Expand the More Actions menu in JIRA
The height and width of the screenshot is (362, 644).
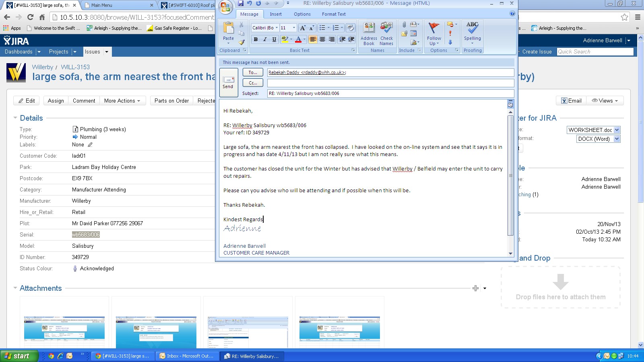pos(122,101)
